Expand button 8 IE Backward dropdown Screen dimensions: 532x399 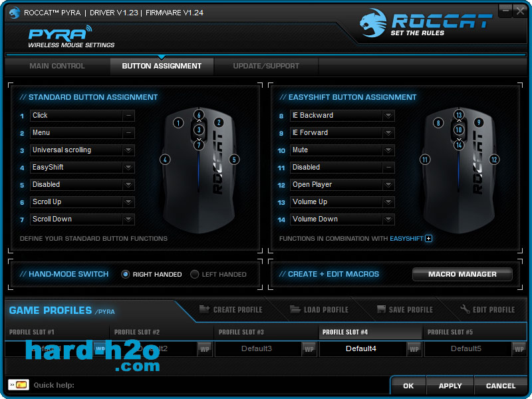[388, 115]
